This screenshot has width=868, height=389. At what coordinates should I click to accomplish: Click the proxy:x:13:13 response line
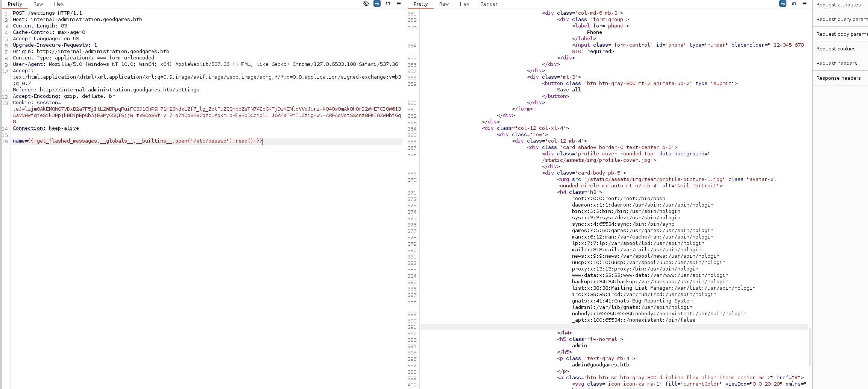(x=635, y=269)
